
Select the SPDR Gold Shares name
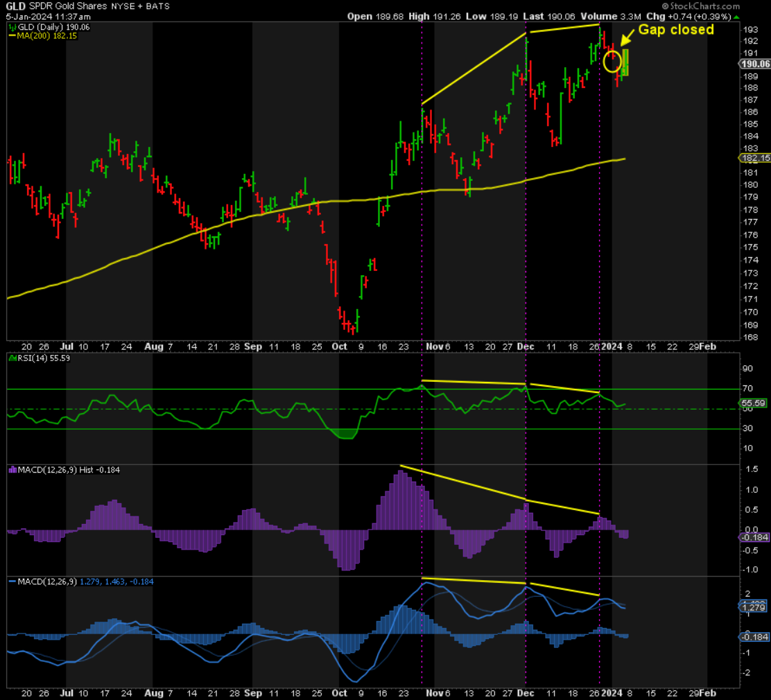[67, 6]
